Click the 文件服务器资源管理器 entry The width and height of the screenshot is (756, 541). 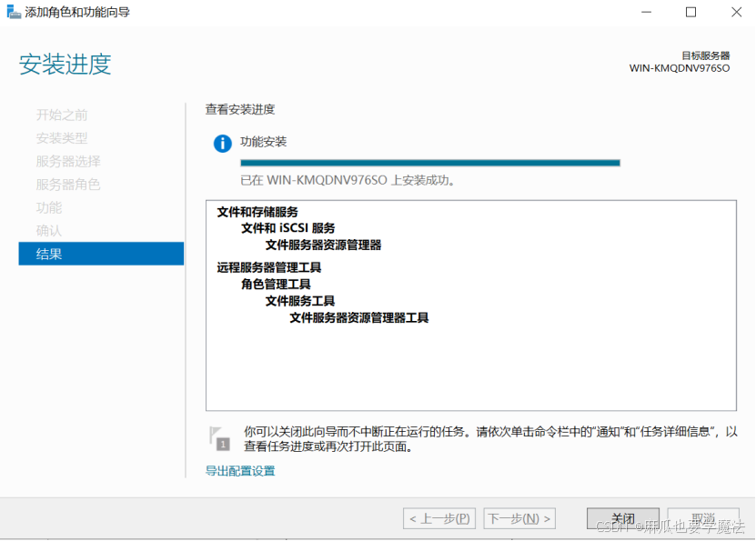[x=323, y=245]
